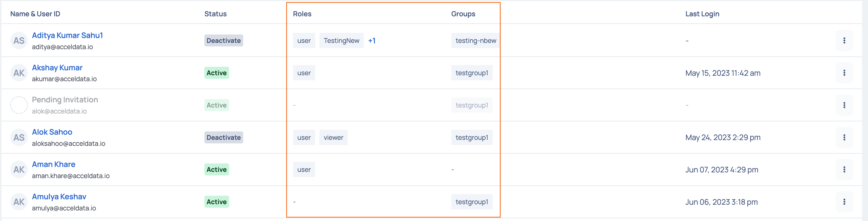Screen dimensions: 868x221
Task: Click testgroup1 group tag for Akshay Kumar
Action: [x=472, y=73]
